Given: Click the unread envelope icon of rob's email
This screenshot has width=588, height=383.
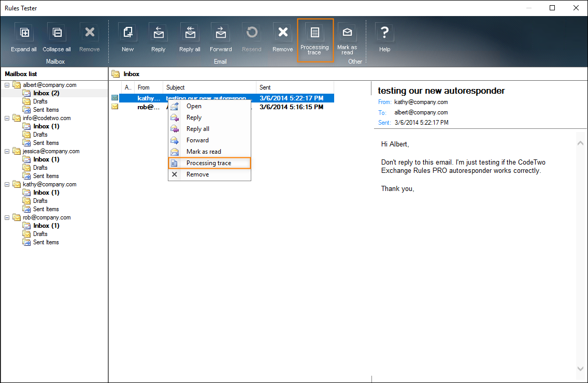Looking at the screenshot, I should click(114, 107).
